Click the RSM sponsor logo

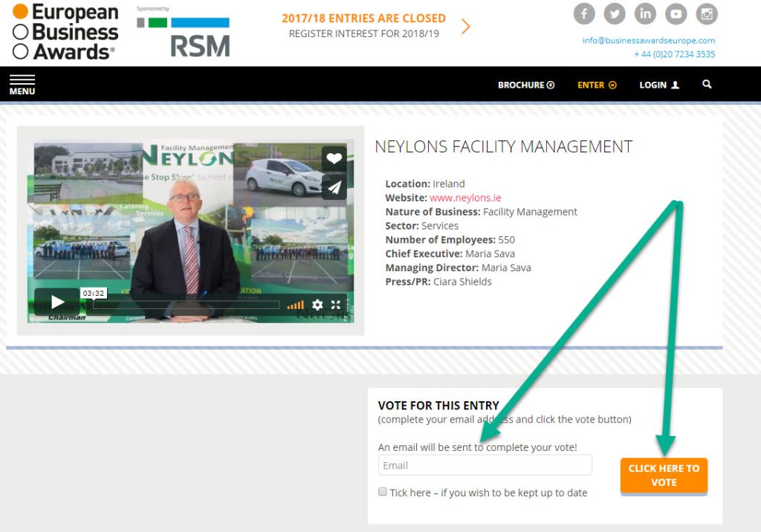click(184, 37)
